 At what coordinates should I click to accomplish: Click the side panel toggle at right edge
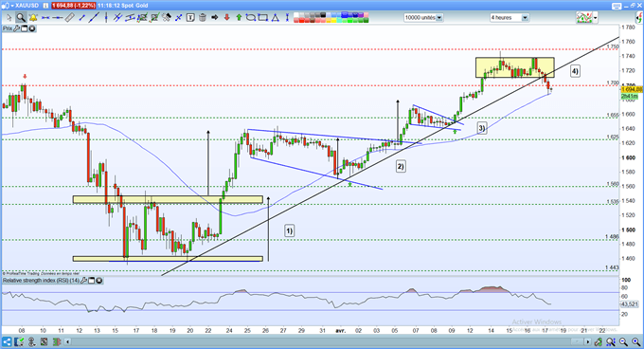639,18
